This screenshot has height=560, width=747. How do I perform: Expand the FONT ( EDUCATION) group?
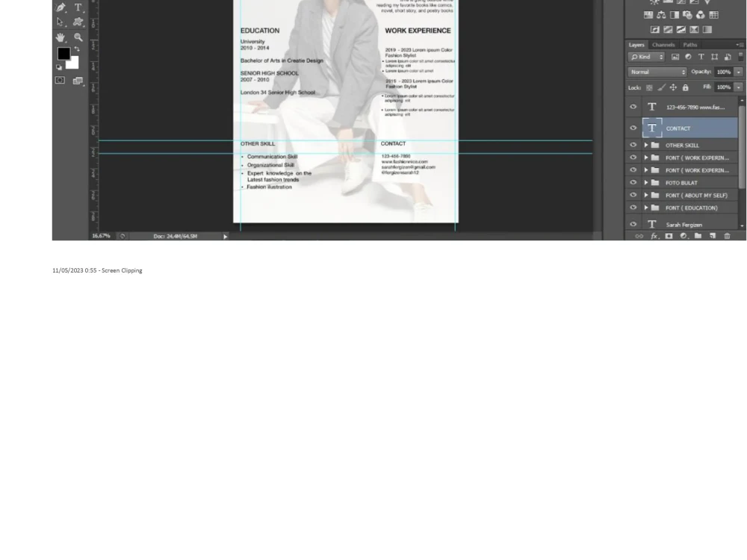646,208
